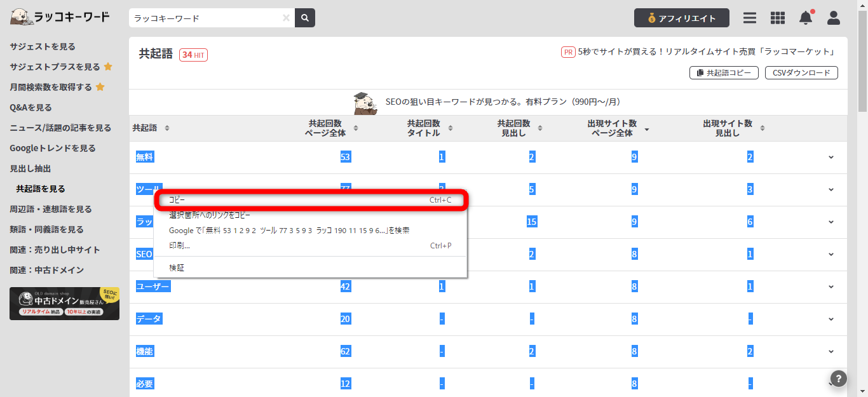Click the 34 HIT badge

coord(193,55)
